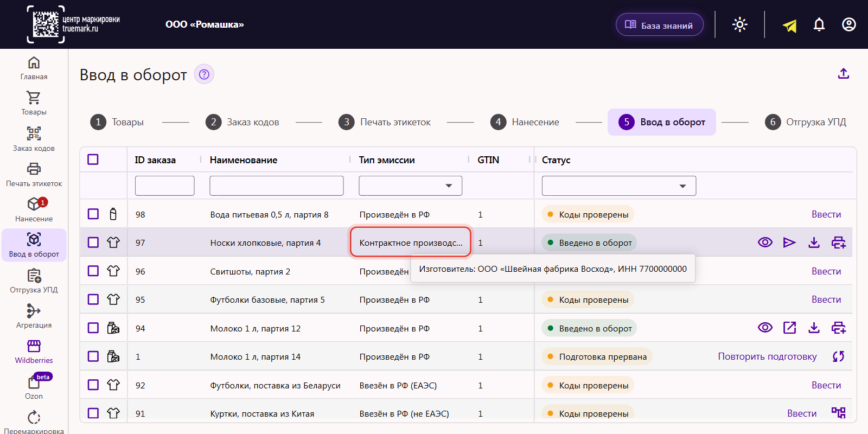Open the help icon next to Ввод в оборот
868x434 pixels.
click(204, 74)
